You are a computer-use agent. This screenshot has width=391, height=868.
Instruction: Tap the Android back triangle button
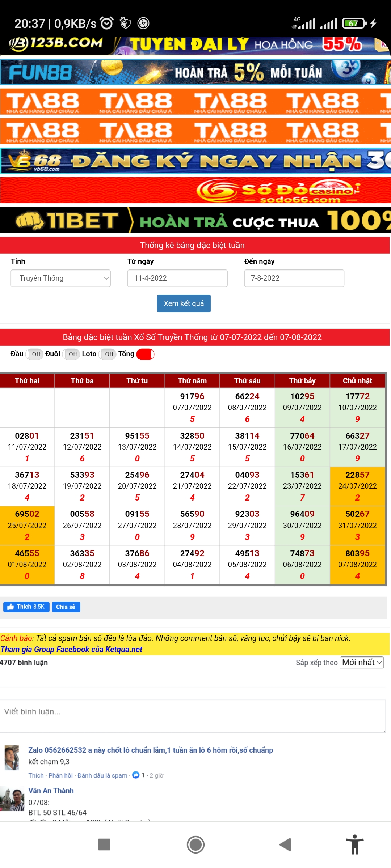tap(285, 844)
